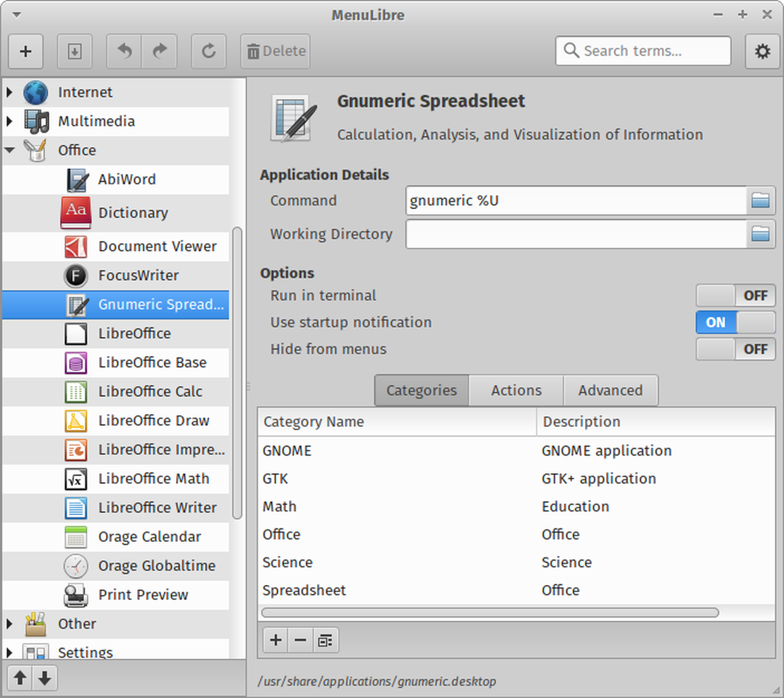The image size is (784, 698).
Task: Browse for a Command file with the folder icon
Action: (x=761, y=201)
